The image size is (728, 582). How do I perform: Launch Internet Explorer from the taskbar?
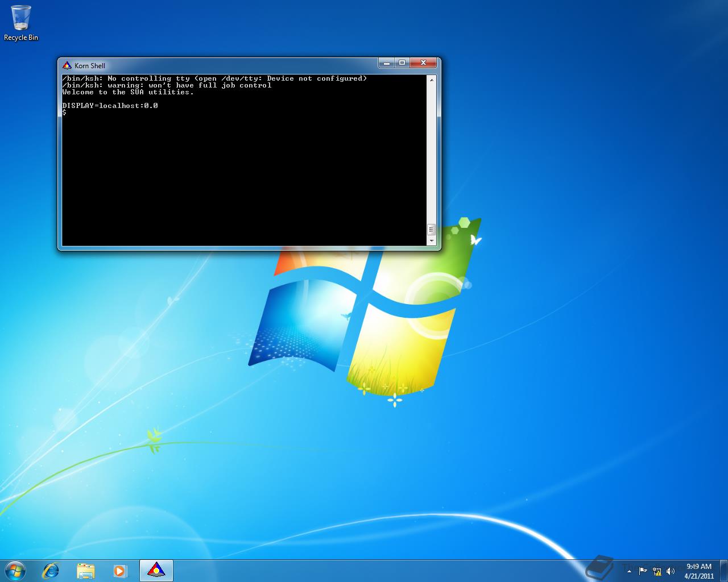(x=51, y=571)
